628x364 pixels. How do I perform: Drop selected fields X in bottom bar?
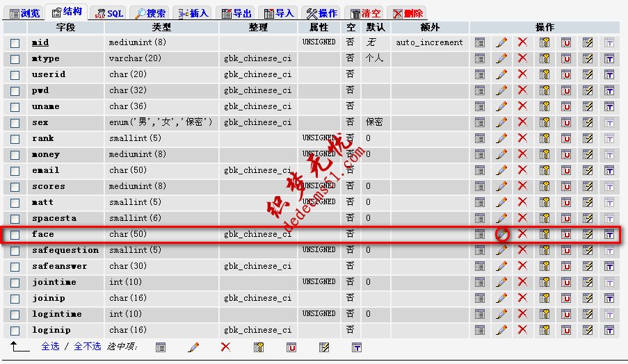pos(225,347)
